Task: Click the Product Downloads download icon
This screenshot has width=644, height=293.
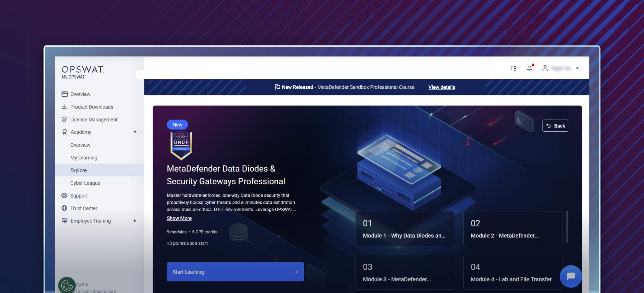Action: click(64, 107)
